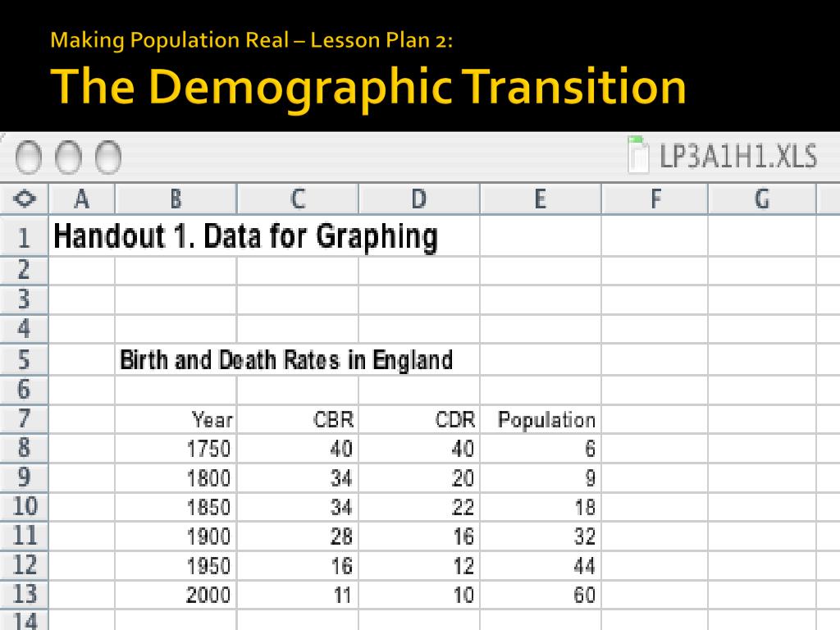Select the 'CBR' header cell
Viewport: 840px width, 630px height.
click(298, 419)
